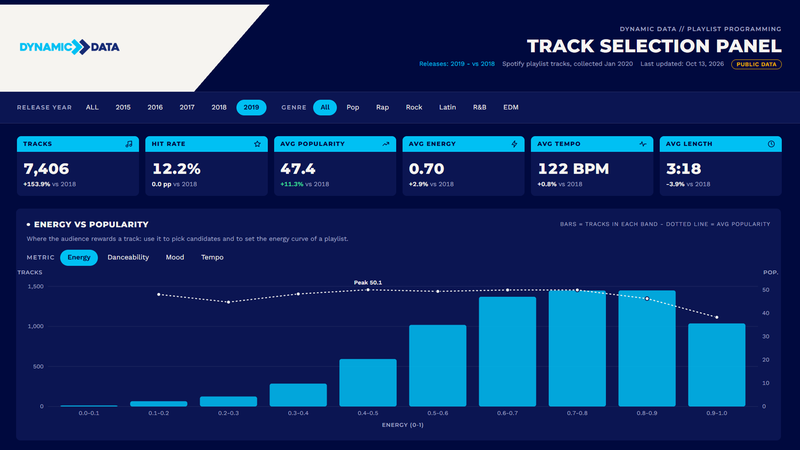Click the 0.0-0.1 energy bar
This screenshot has width=800, height=450.
pos(89,406)
